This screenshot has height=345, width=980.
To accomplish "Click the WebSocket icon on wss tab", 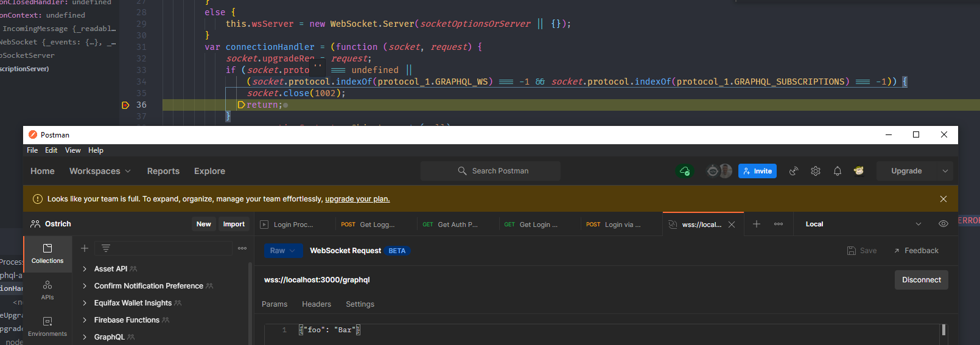I will (x=673, y=225).
